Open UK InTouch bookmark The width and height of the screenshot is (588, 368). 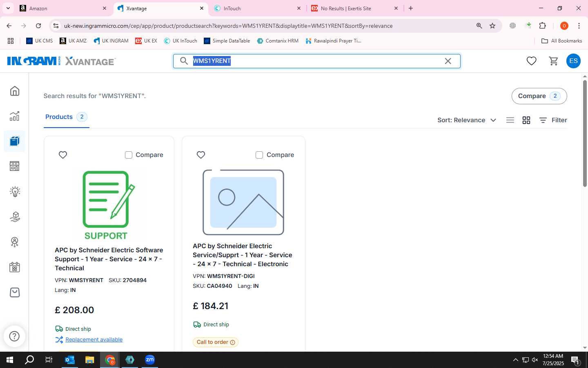(x=180, y=41)
